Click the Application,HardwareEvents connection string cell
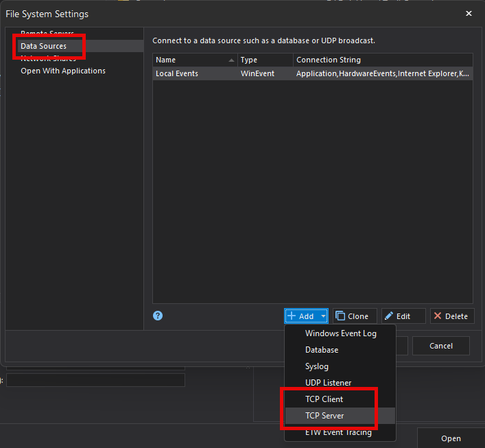 point(382,73)
